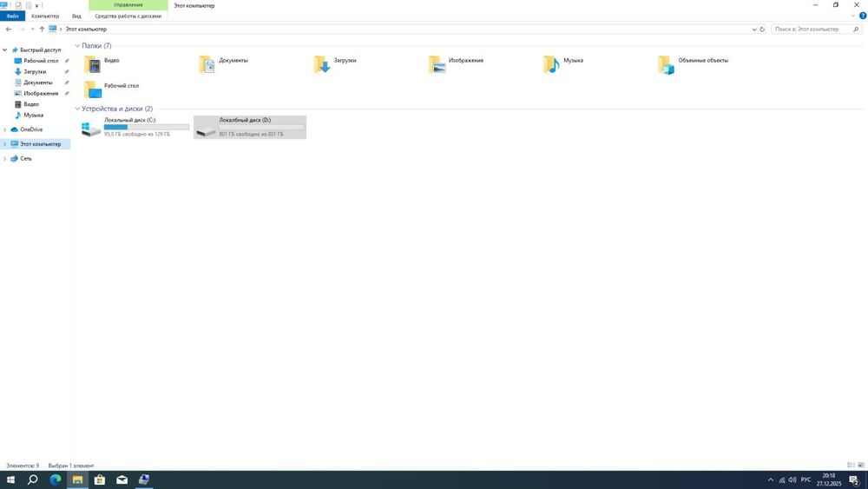868x489 pixels.
Task: Expand the Сеть tree node
Action: click(5, 158)
